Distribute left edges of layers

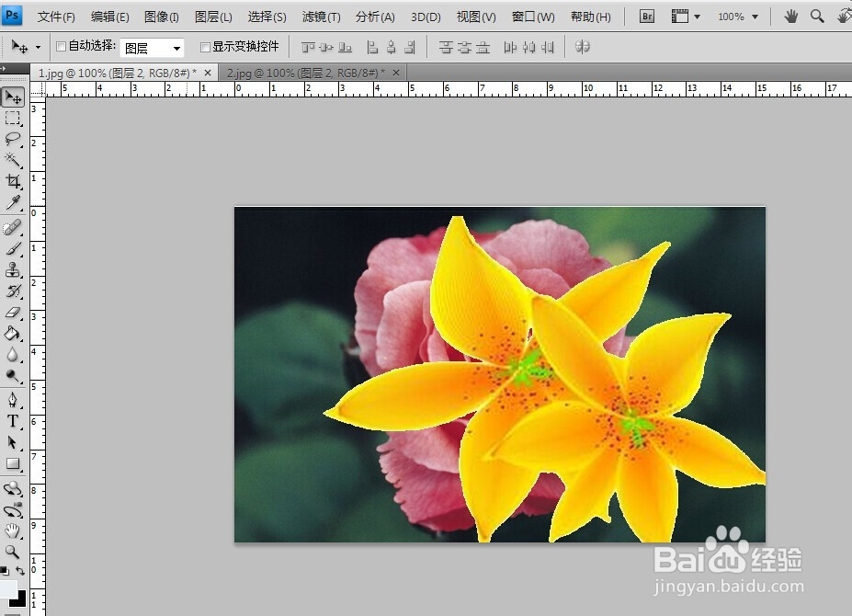(510, 47)
